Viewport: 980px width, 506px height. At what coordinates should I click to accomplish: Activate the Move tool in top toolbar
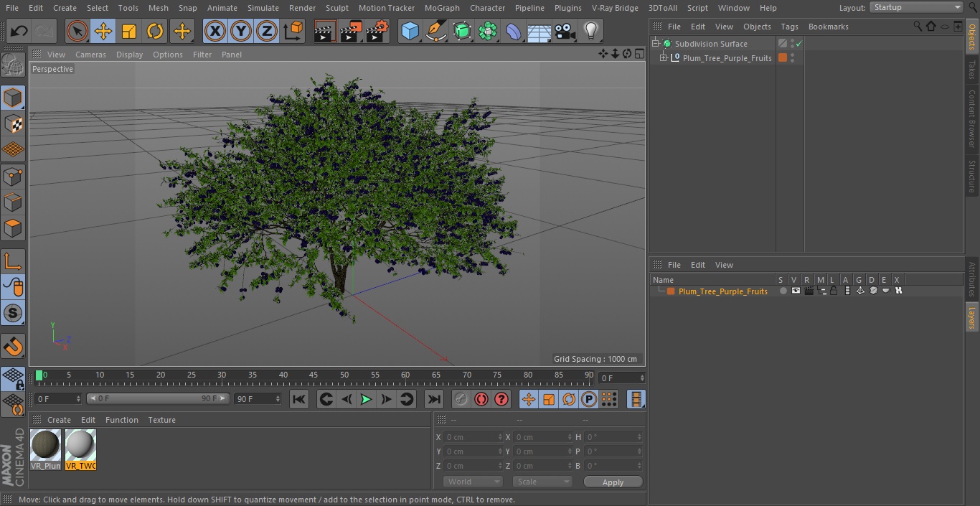[x=103, y=31]
